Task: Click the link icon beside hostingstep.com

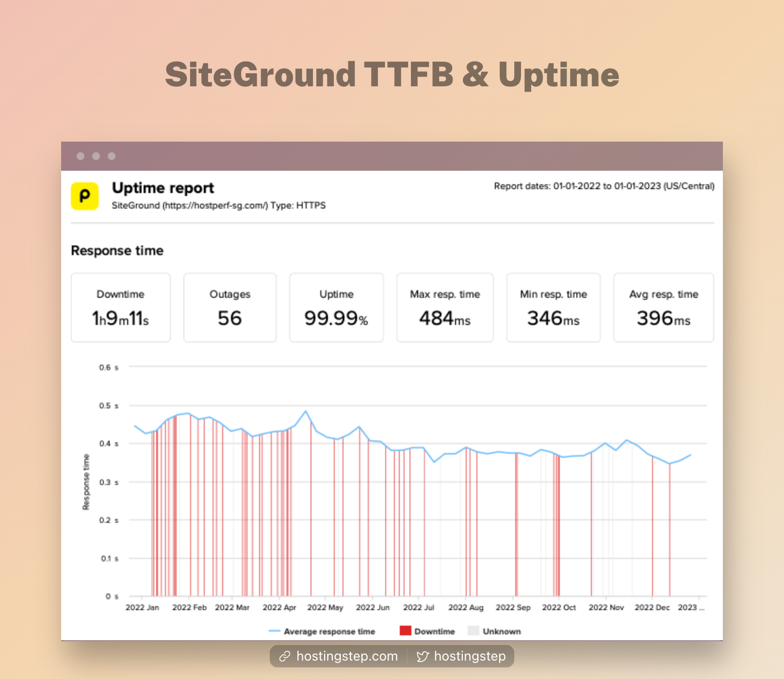Action: [285, 656]
